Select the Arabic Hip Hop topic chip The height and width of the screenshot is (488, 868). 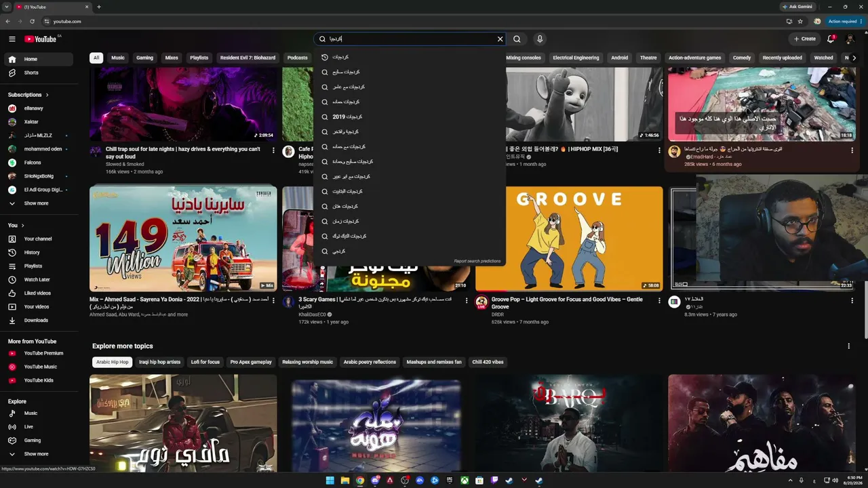point(113,362)
